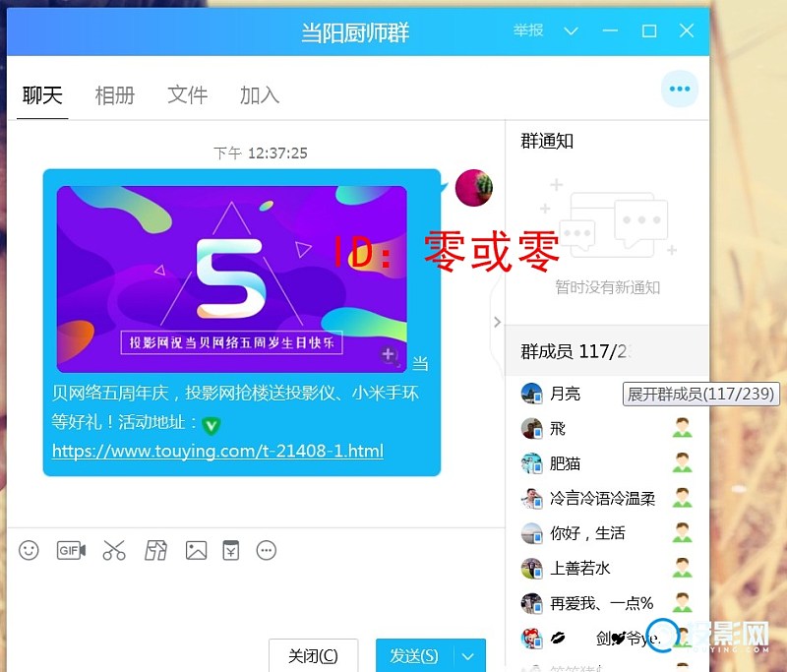
Task: Open the emoji picker
Action: point(29,551)
